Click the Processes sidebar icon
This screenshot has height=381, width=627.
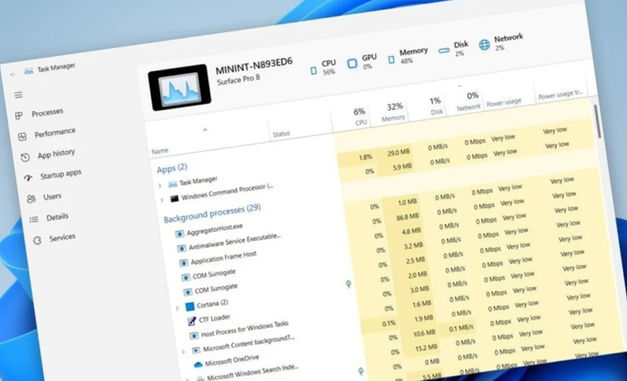click(x=19, y=116)
